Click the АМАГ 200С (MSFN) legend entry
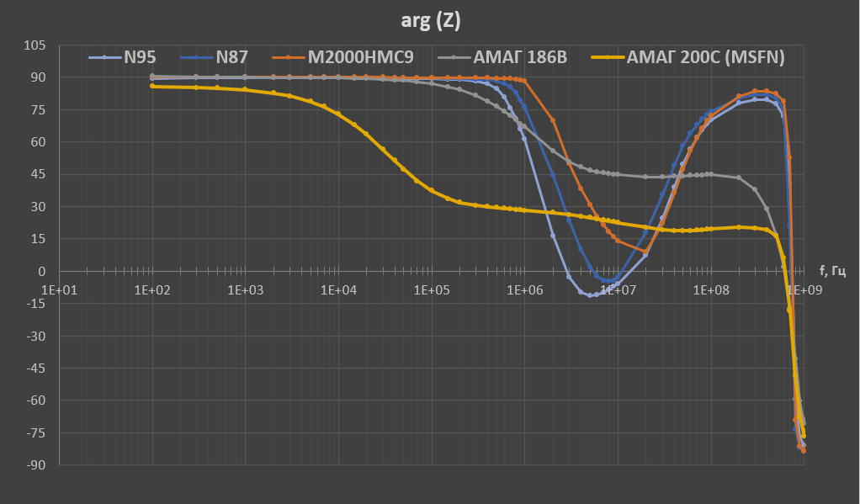 (x=688, y=57)
